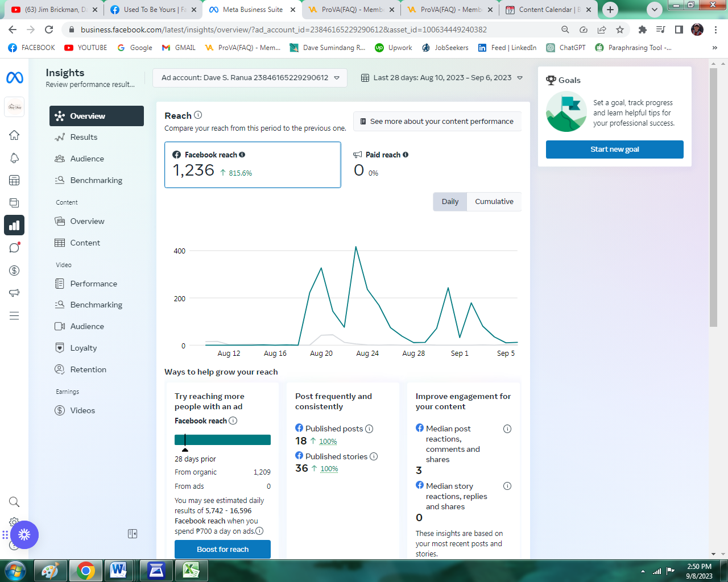Open a new browser tab
This screenshot has width=728, height=582.
[610, 10]
